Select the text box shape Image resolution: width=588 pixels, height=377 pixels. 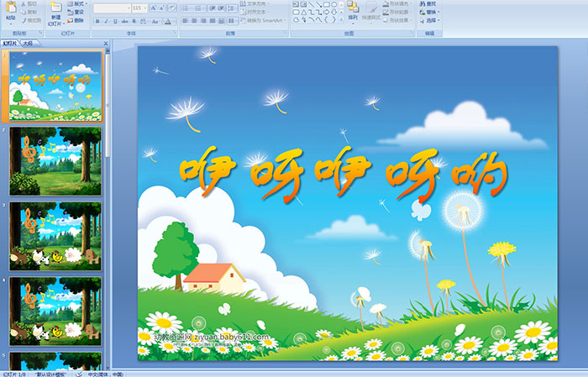coord(296,4)
